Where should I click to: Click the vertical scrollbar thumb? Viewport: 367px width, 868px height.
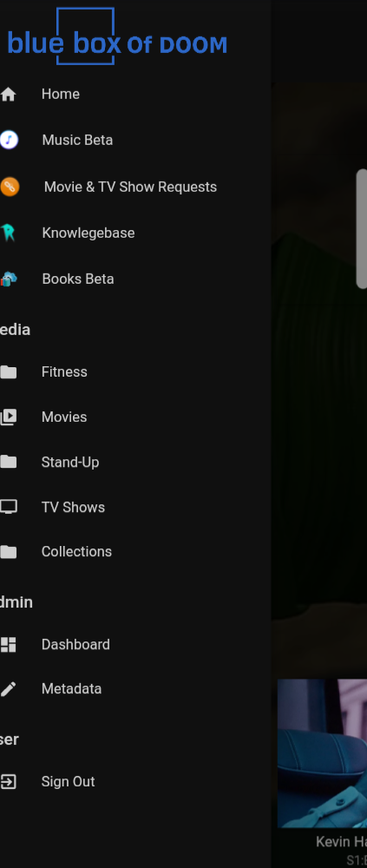click(x=362, y=228)
